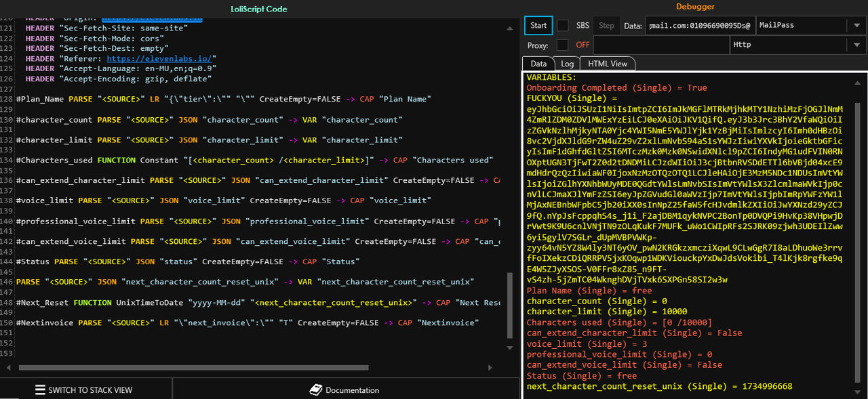Click the 'Accept-Language: en-MU,en;q=0.9' header line
This screenshot has height=399, width=868.
[121, 69]
